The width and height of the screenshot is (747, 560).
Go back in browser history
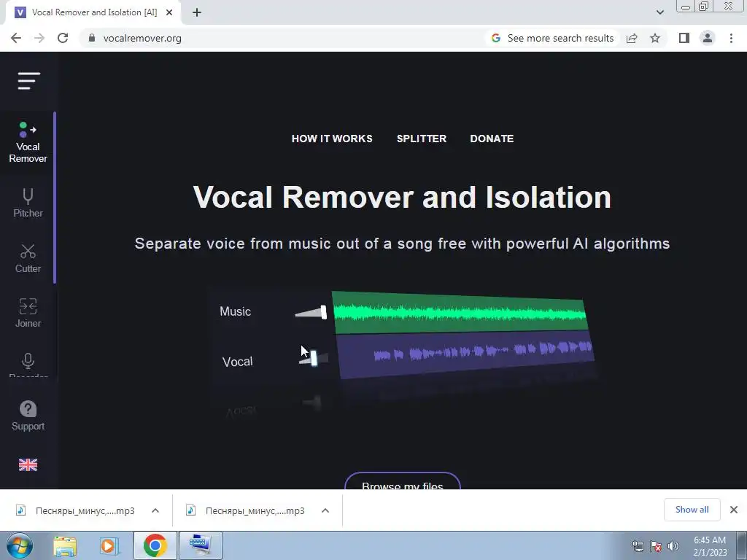coord(16,38)
